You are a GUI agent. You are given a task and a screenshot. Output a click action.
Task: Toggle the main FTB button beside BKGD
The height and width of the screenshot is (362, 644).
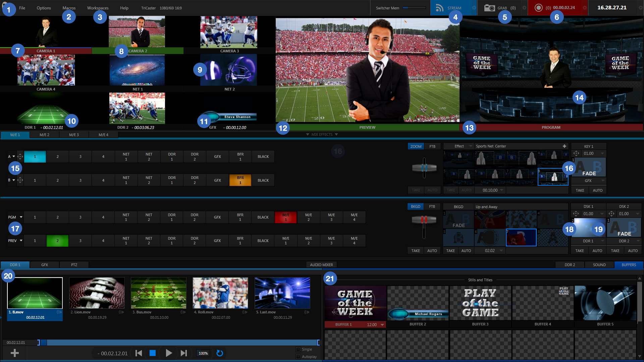click(432, 206)
